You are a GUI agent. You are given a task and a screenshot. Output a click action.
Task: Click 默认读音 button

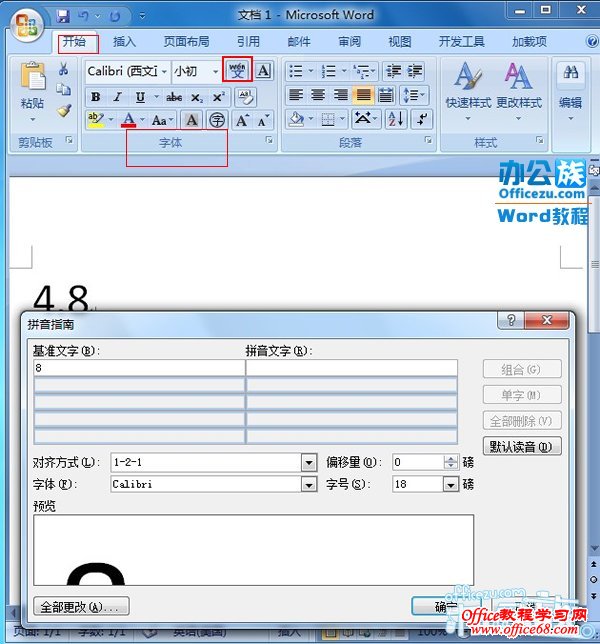tap(522, 446)
